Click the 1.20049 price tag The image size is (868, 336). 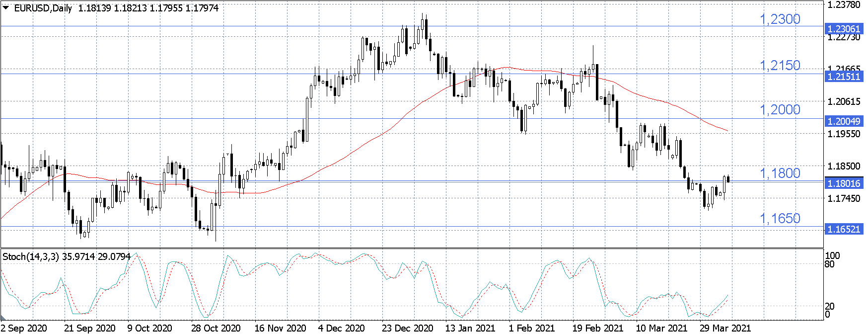[844, 121]
